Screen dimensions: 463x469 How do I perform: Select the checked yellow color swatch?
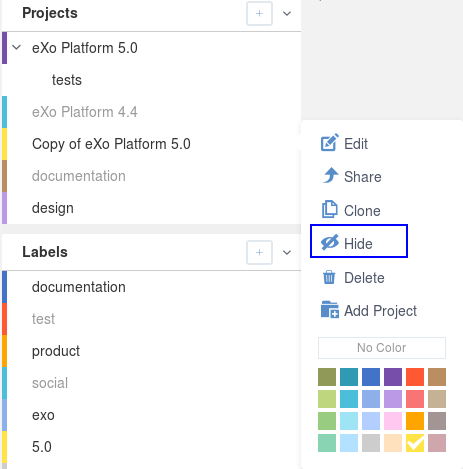(415, 443)
